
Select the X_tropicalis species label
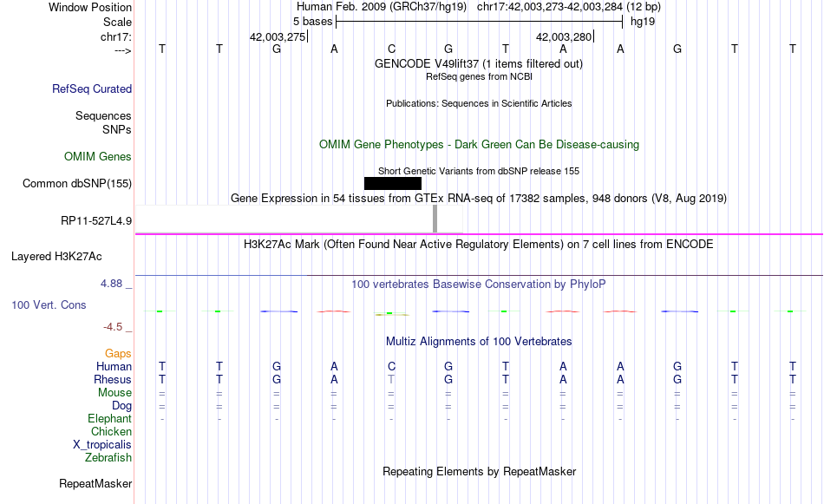102,445
